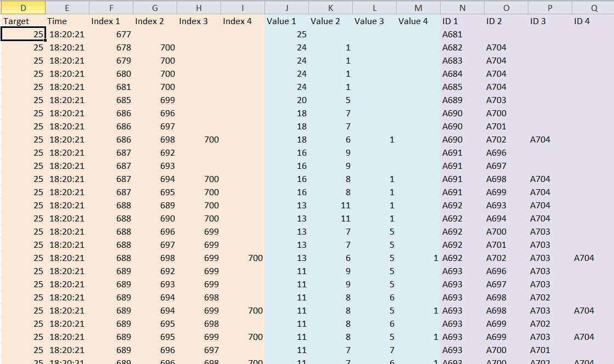This screenshot has width=614, height=364.
Task: Select the cell containing A683
Action: (x=462, y=61)
